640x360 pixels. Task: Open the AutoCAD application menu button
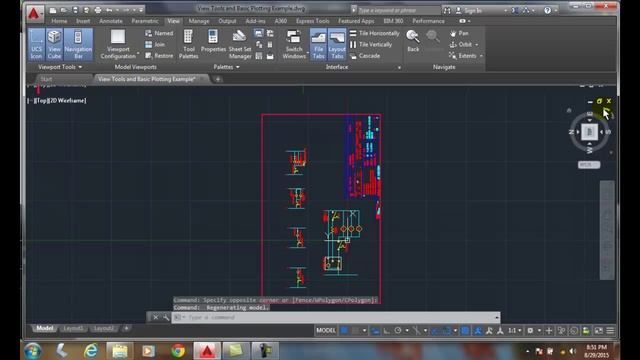click(x=34, y=14)
